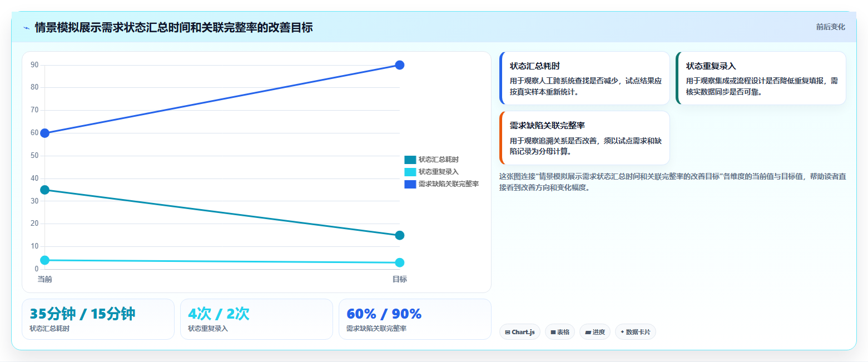Screen dimensions: 868x362
Task: Click the 目标 x-axis label
Action: (399, 279)
